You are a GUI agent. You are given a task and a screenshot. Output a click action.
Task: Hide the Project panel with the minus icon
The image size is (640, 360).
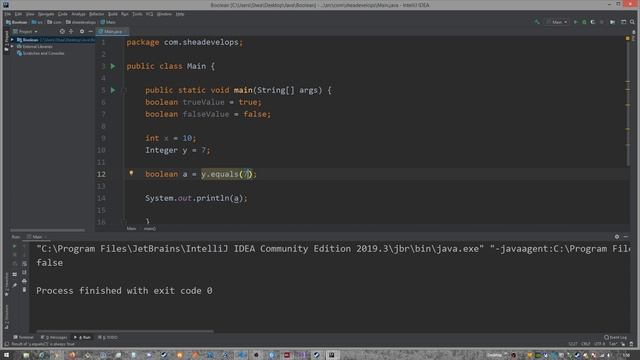point(91,31)
